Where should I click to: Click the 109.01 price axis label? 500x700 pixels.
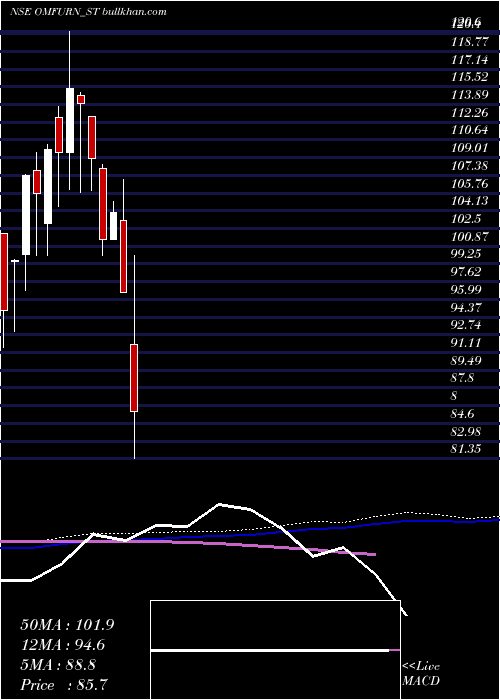469,148
